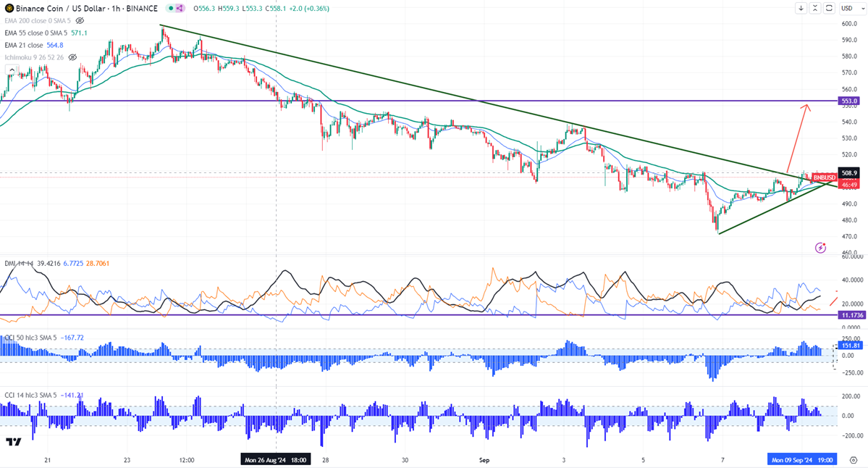Viewport: 868px width, 468px height.
Task: Click the 553.0 horizontal line price label
Action: [x=849, y=101]
